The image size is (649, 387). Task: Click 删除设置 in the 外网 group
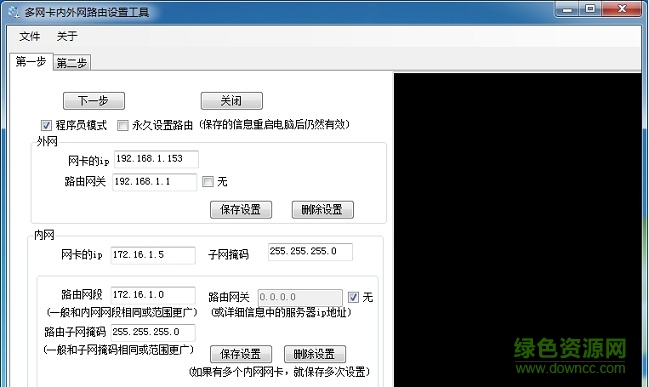(322, 209)
